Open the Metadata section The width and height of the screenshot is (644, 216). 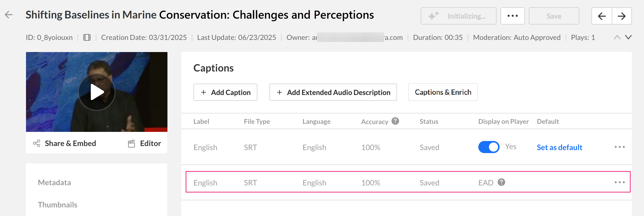coord(54,182)
